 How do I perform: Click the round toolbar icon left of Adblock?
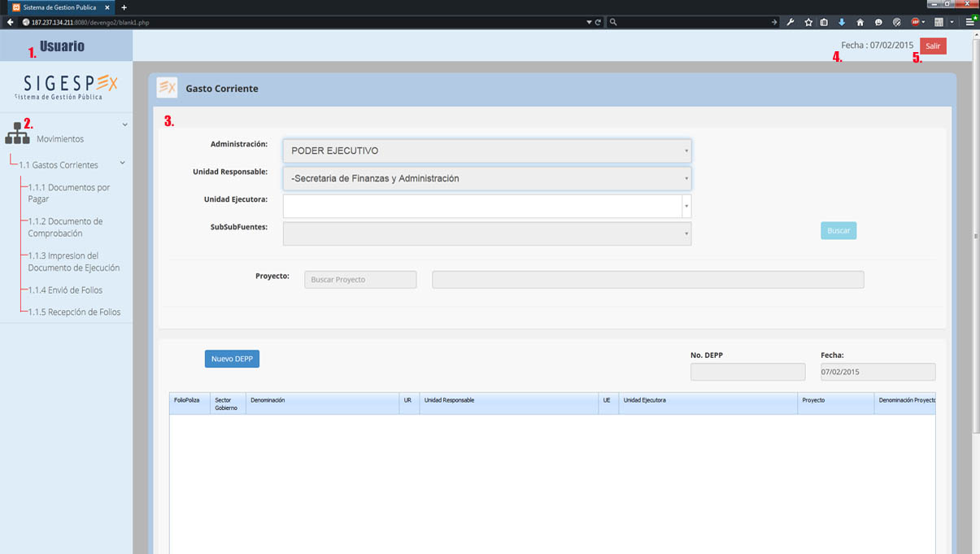coord(897,22)
